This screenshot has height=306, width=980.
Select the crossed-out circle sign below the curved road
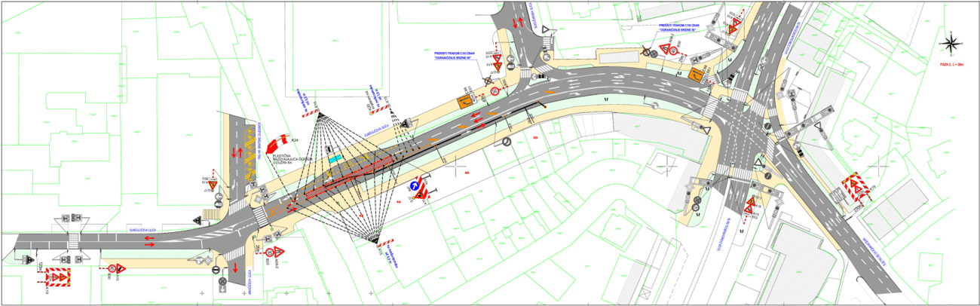507,140
